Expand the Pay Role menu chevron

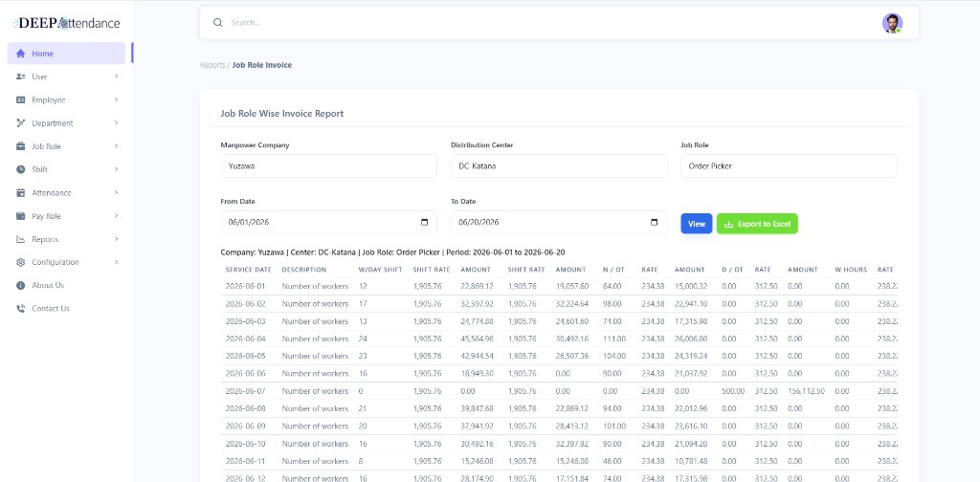116,216
